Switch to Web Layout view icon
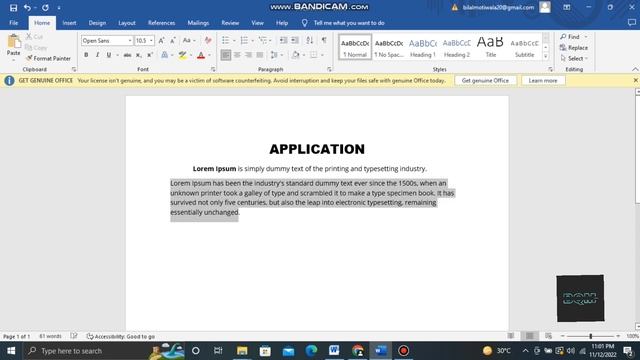The height and width of the screenshot is (360, 640). click(x=549, y=336)
